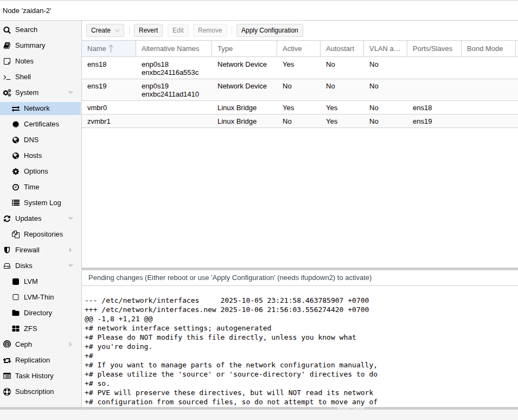
Task: Click the Revert button
Action: [148, 30]
